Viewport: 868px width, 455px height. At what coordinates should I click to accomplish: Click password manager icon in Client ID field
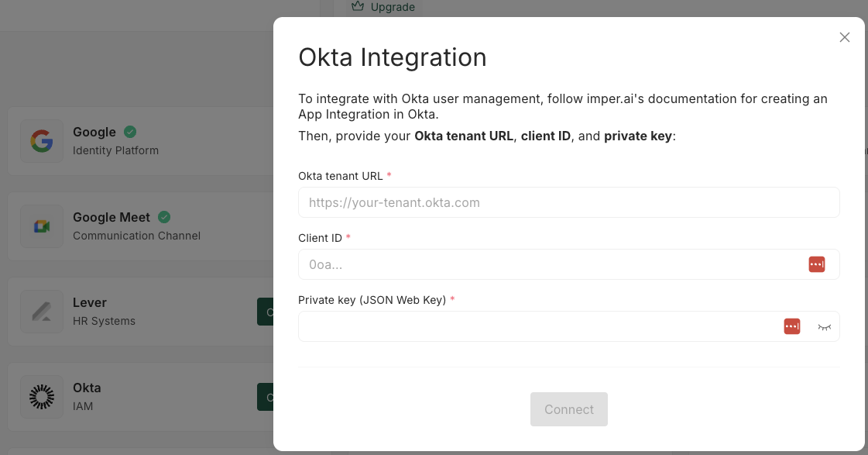tap(817, 264)
